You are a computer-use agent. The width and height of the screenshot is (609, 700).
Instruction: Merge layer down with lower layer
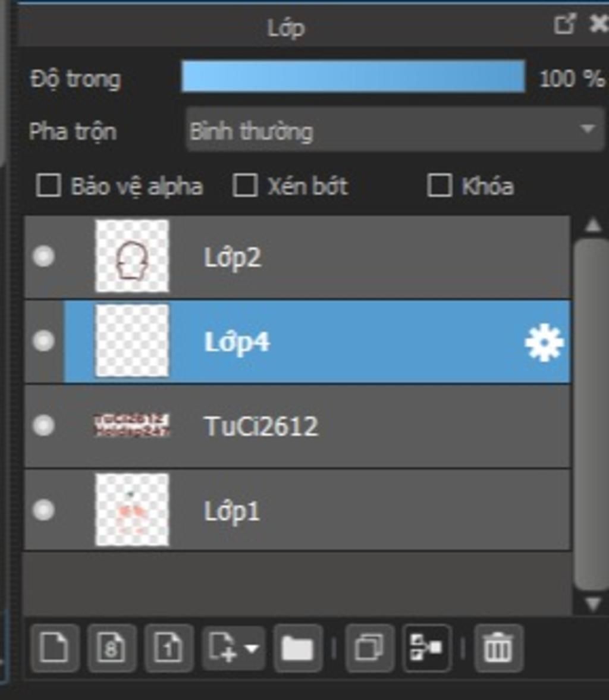(426, 648)
